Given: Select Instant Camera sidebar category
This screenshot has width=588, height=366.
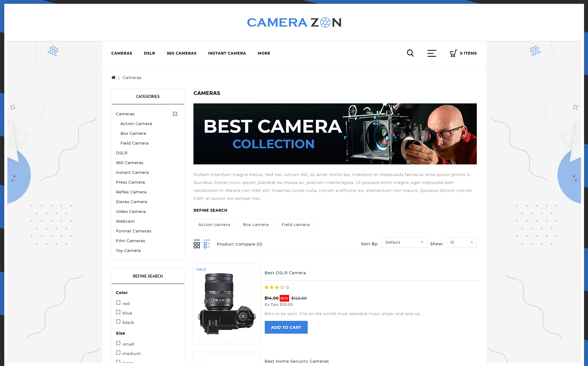Looking at the screenshot, I should point(132,172).
